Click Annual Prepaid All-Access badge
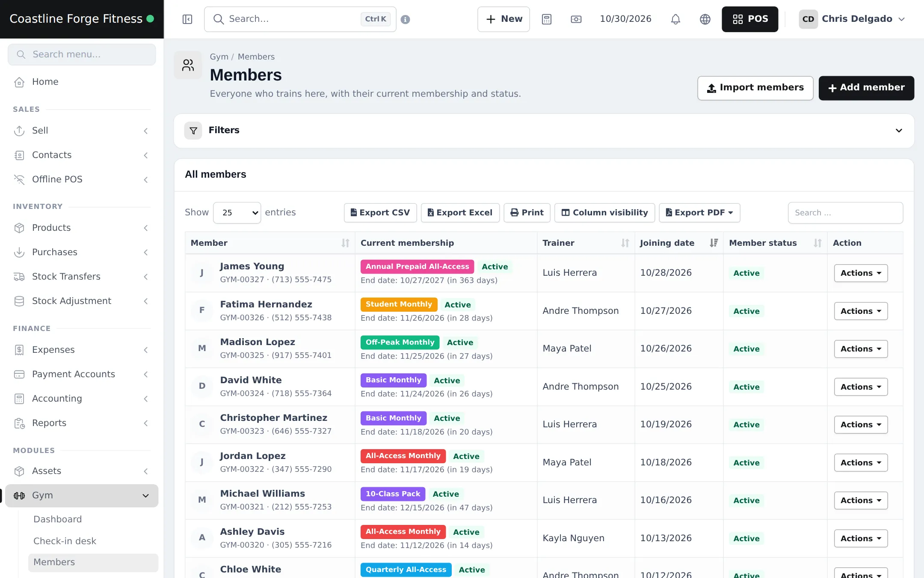The image size is (924, 578). pos(417,267)
